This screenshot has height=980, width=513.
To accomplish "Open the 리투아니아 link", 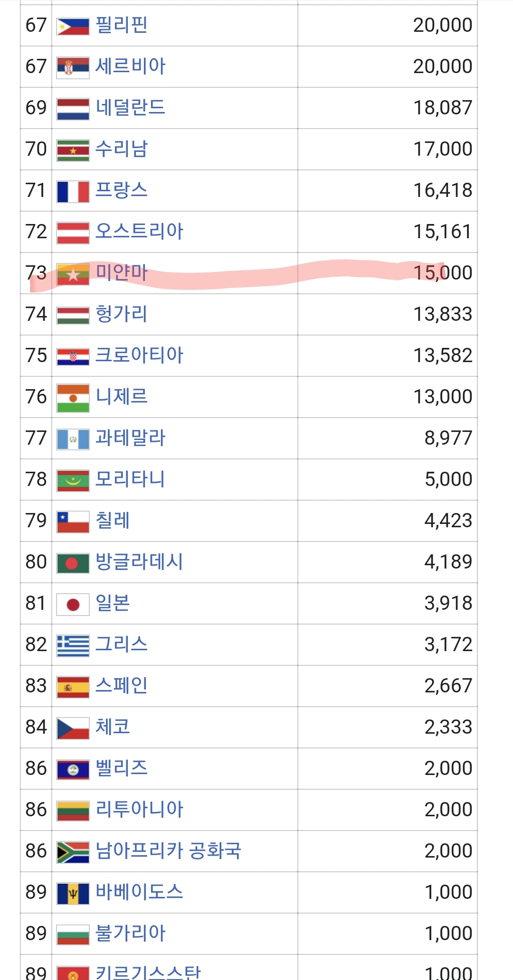I will pyautogui.click(x=139, y=809).
